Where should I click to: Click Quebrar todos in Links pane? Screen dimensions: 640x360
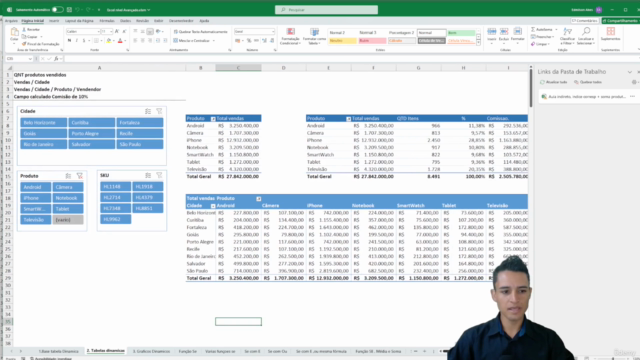coord(588,82)
